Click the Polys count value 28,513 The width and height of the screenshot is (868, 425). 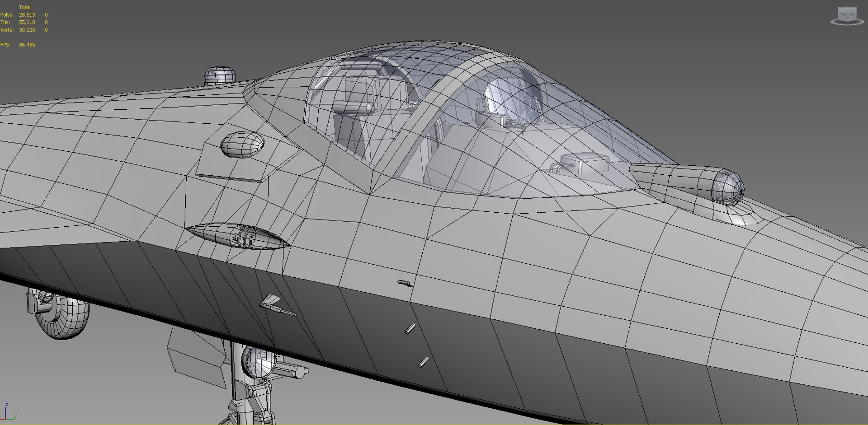click(27, 15)
